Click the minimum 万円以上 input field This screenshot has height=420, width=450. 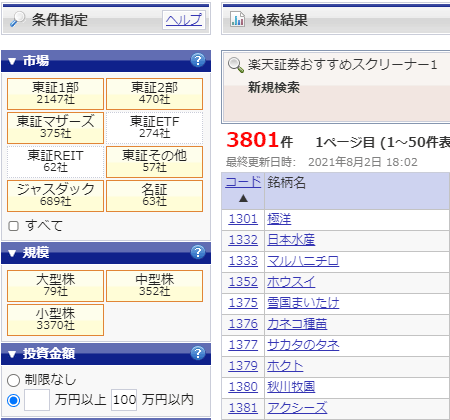(37, 400)
